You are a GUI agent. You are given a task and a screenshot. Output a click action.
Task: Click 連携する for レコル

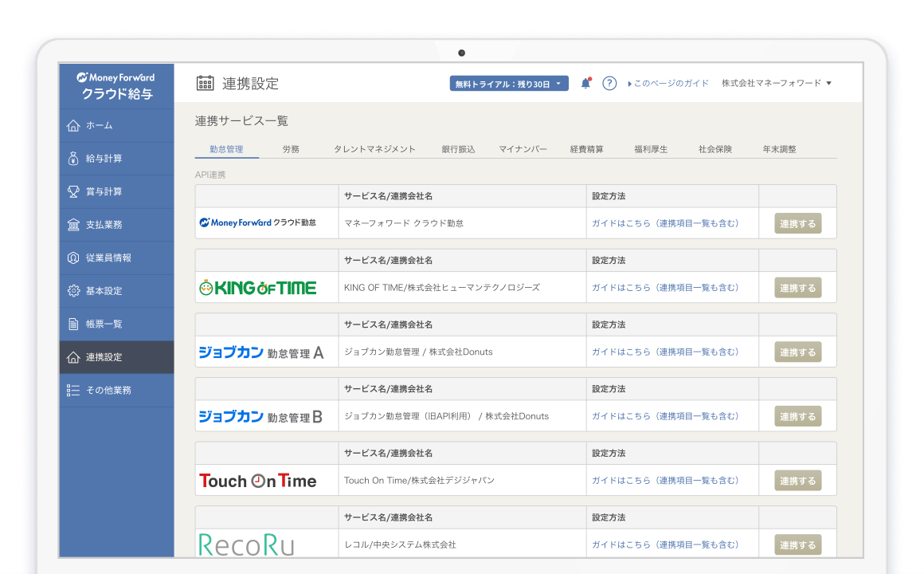click(797, 545)
